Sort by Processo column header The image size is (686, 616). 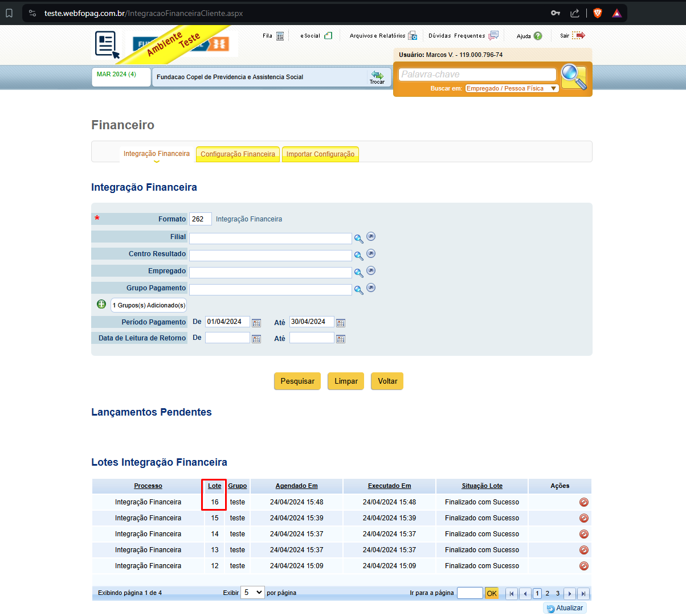point(148,486)
